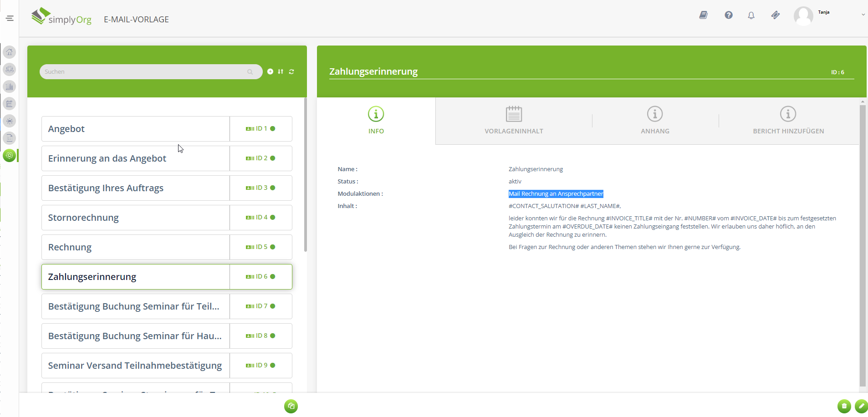Go to home in the sidebar
Viewport: 868px width, 417px height.
point(10,52)
